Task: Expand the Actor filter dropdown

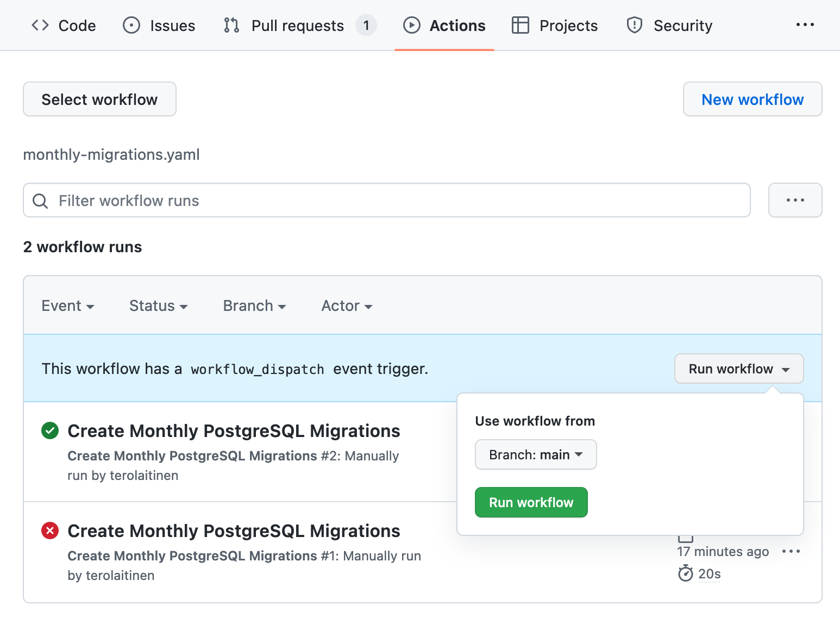Action: [347, 306]
